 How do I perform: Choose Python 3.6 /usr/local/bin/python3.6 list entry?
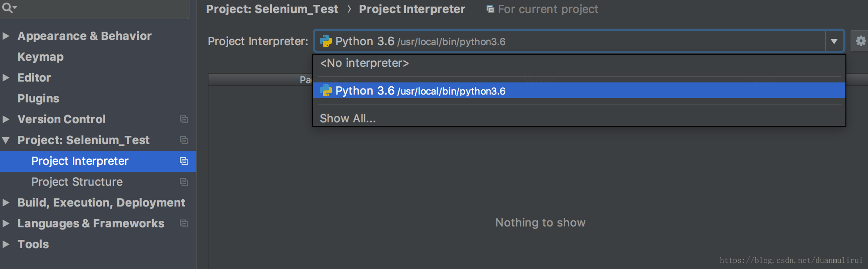point(579,91)
